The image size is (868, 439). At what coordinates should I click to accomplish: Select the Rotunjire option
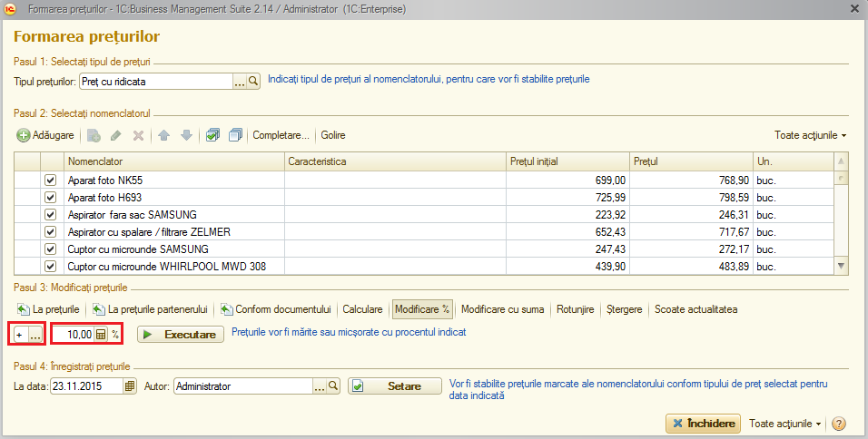(x=575, y=309)
